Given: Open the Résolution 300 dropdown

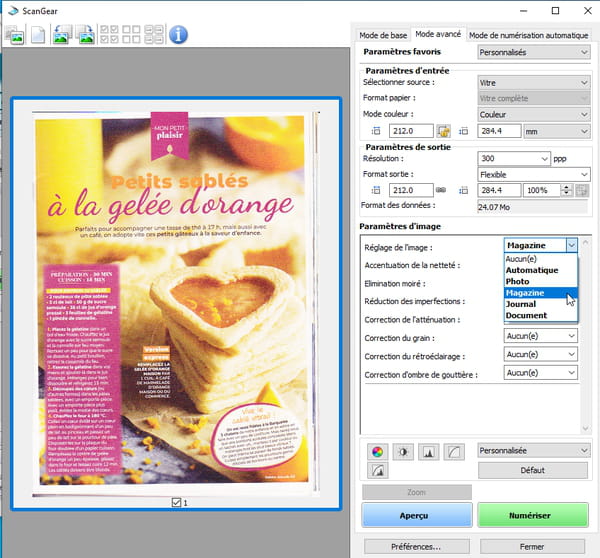Looking at the screenshot, I should click(514, 158).
